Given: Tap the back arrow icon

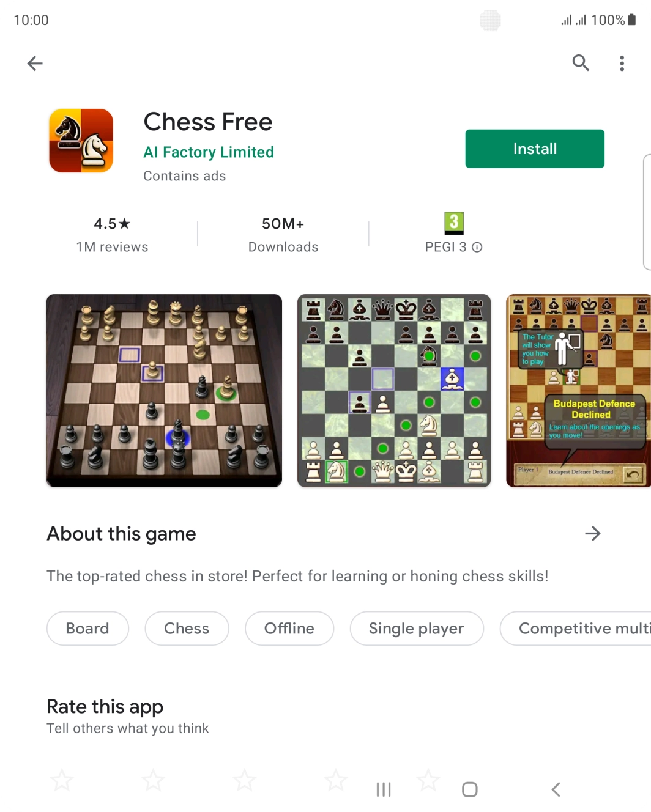Looking at the screenshot, I should [x=35, y=63].
